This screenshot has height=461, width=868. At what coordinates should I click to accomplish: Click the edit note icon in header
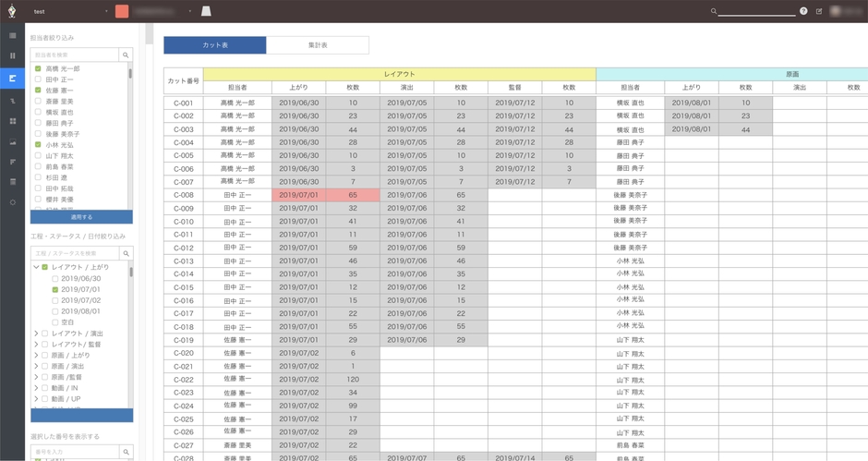click(819, 11)
